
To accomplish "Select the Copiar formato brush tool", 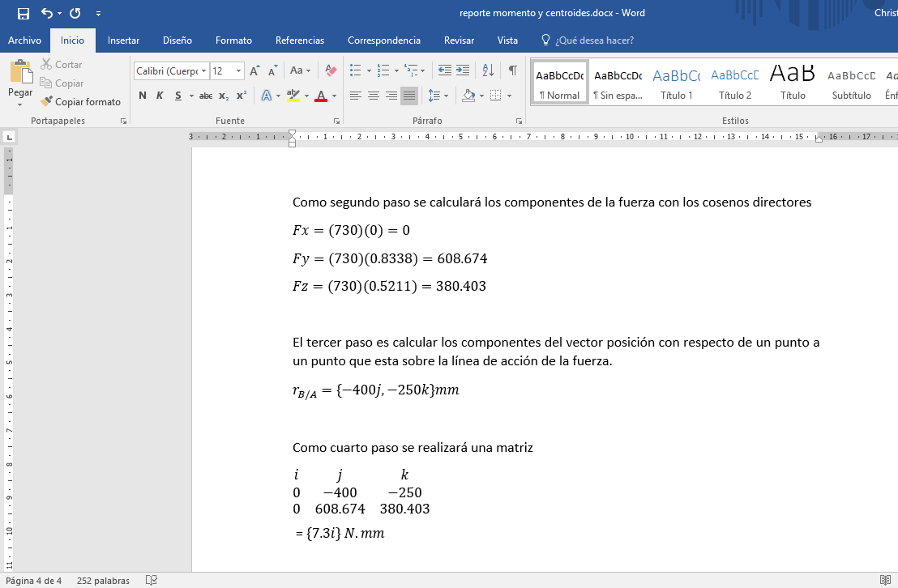I will [x=80, y=102].
